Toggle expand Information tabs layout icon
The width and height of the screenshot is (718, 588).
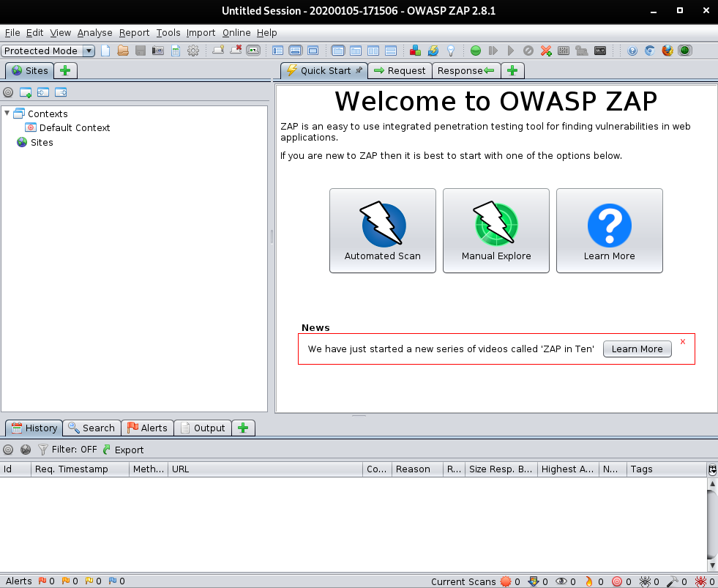tap(296, 51)
